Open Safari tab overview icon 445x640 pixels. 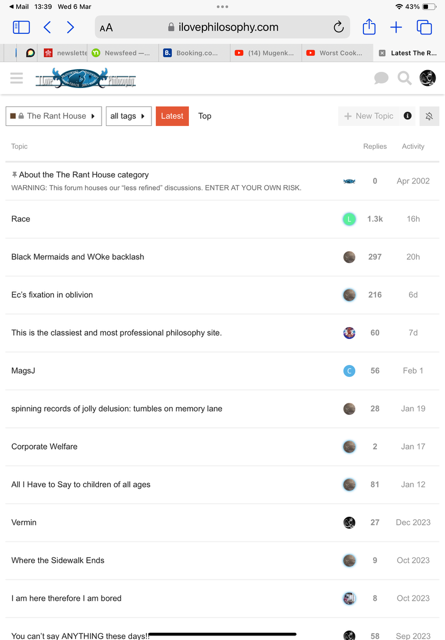click(x=424, y=27)
